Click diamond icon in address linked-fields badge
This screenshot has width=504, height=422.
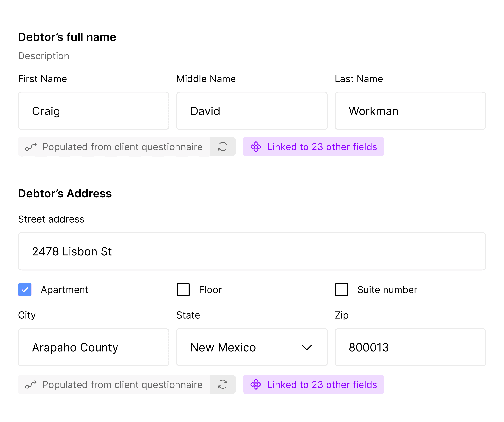(x=256, y=384)
